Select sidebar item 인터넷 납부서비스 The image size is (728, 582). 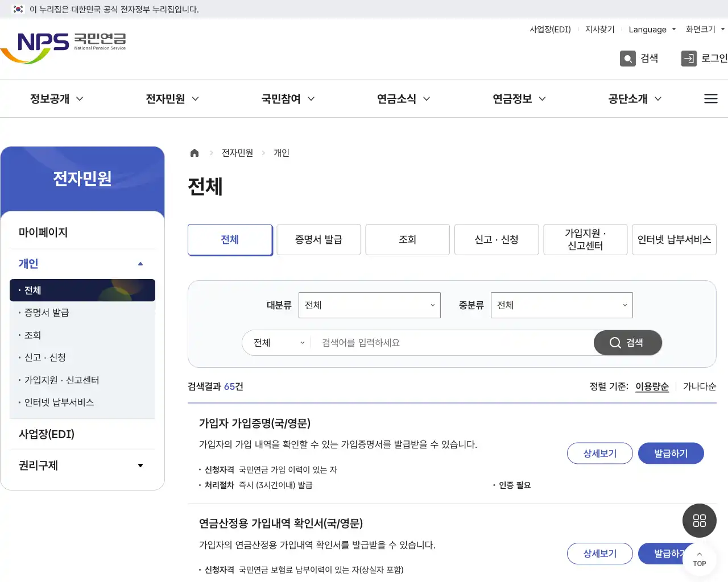click(x=82, y=402)
